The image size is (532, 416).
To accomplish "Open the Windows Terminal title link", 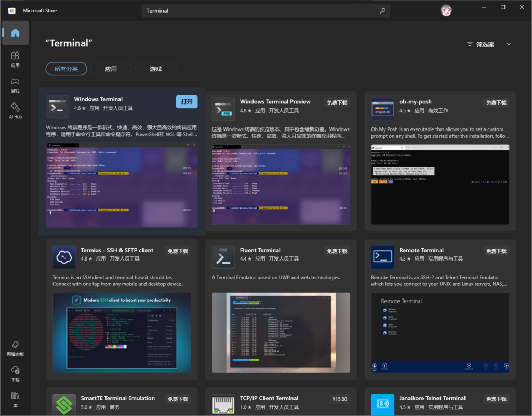I will pos(98,99).
